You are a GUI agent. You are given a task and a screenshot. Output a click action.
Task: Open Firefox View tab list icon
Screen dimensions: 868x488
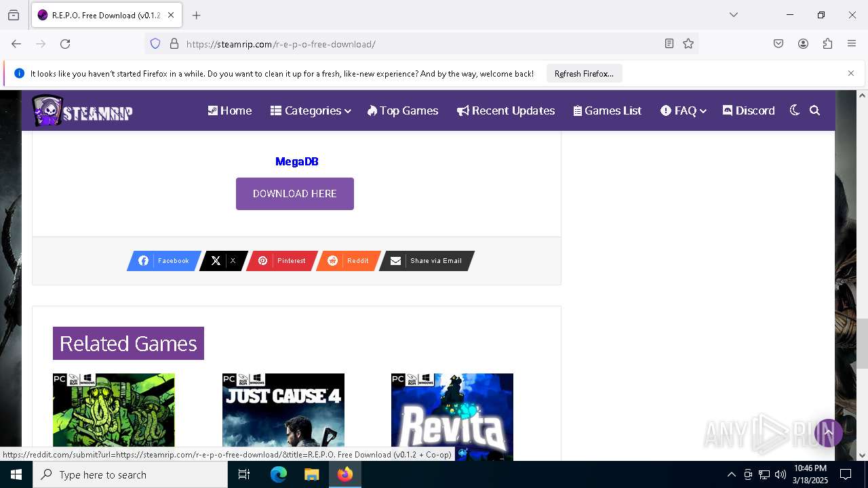tap(14, 15)
